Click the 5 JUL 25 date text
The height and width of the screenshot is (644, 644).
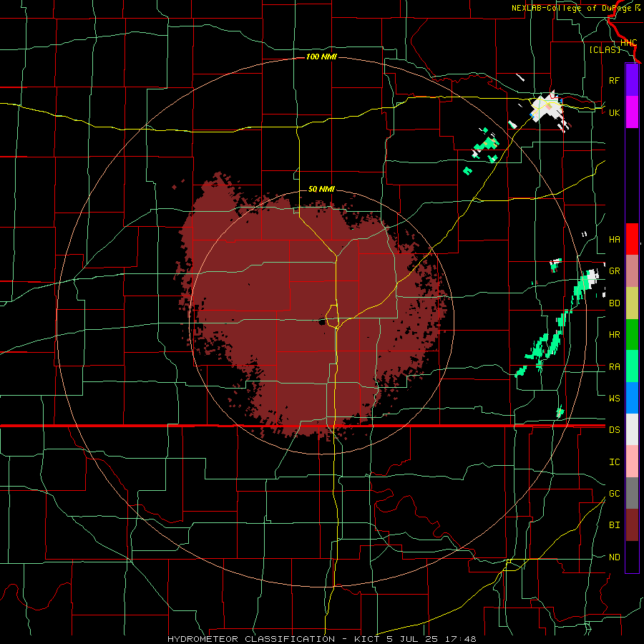413,639
